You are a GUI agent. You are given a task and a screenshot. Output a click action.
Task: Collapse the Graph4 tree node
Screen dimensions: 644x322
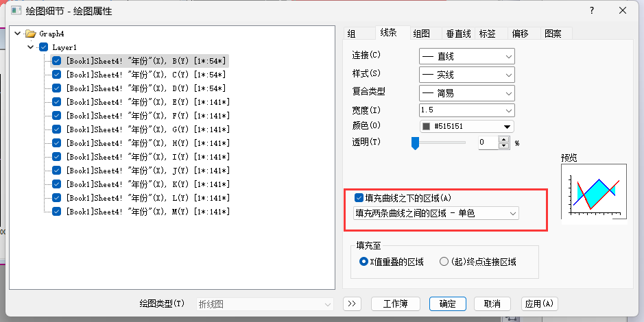point(17,33)
